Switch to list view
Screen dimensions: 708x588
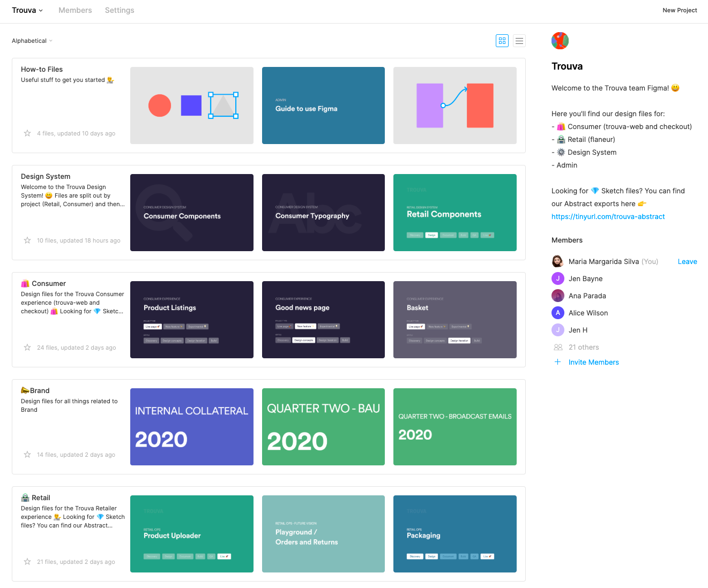pyautogui.click(x=519, y=41)
